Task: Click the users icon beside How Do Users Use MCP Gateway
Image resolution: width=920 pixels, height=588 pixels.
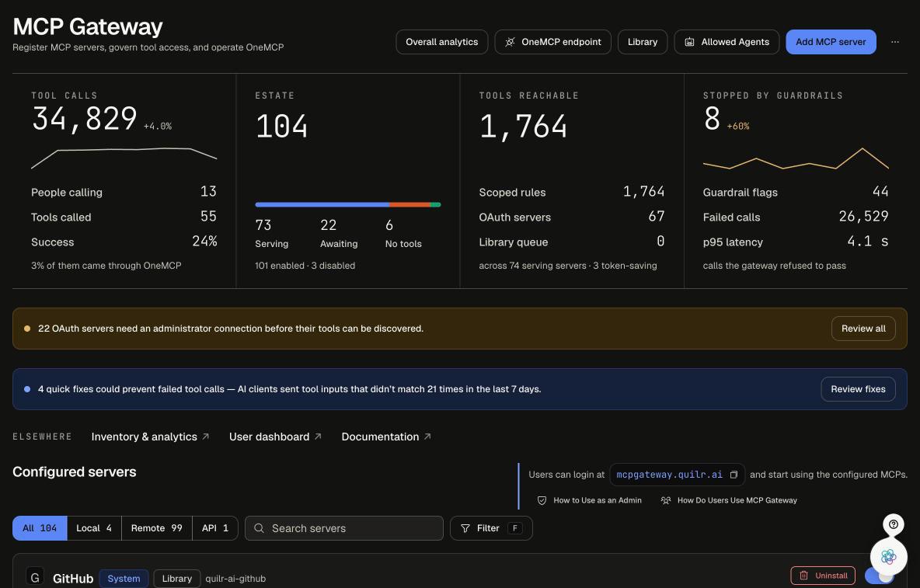Action: [x=665, y=500]
